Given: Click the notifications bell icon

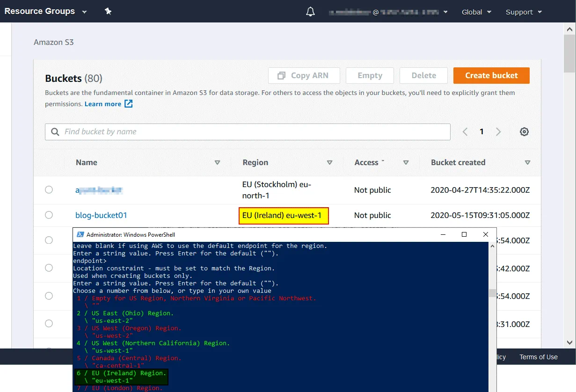Looking at the screenshot, I should click(310, 12).
